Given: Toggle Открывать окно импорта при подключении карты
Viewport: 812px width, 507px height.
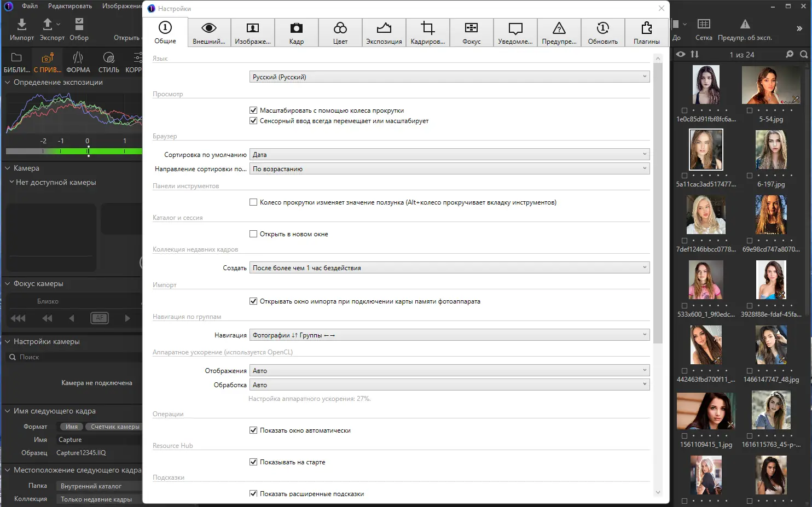Looking at the screenshot, I should 253,301.
